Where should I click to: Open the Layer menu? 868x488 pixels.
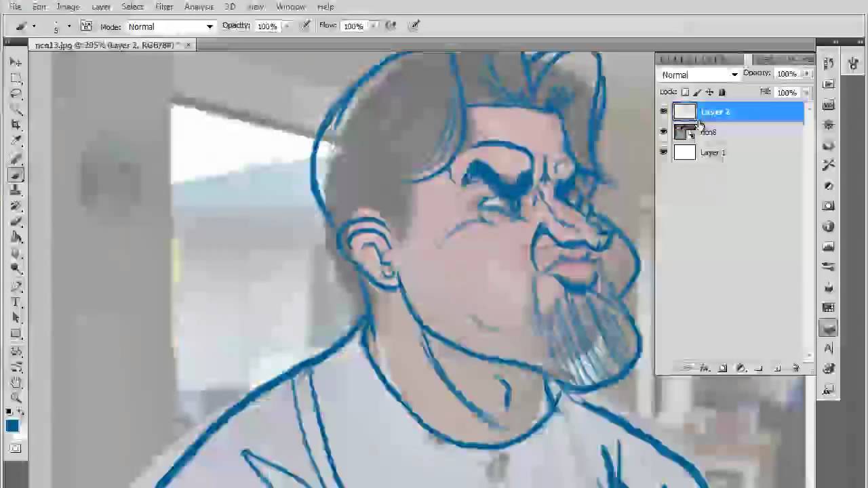pyautogui.click(x=101, y=7)
